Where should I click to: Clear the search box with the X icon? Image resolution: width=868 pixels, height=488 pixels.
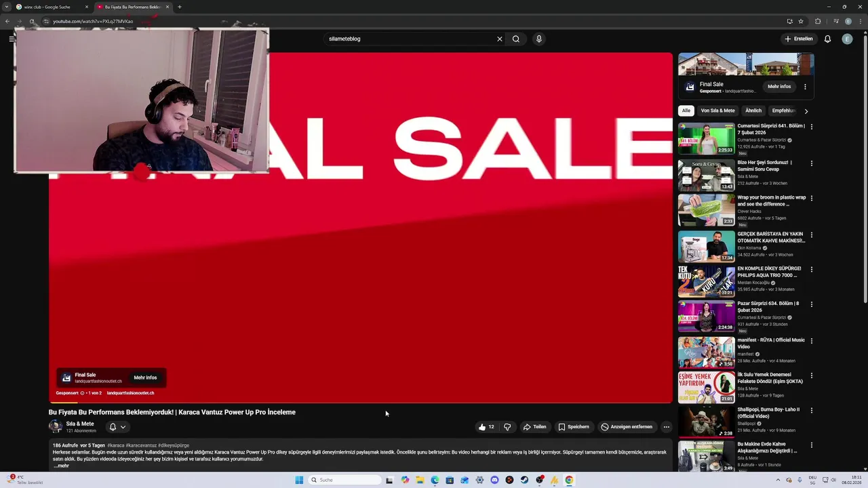point(500,39)
